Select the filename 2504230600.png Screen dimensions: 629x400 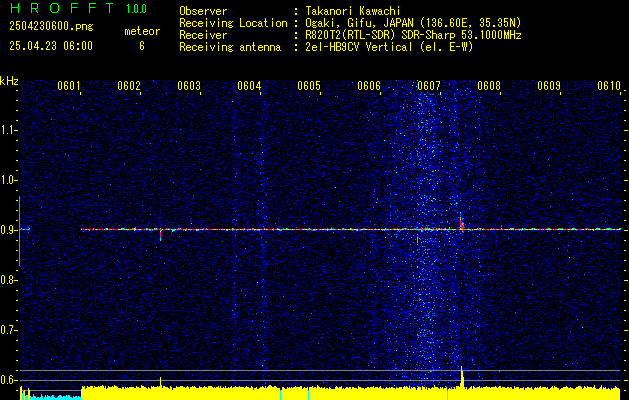(x=51, y=27)
